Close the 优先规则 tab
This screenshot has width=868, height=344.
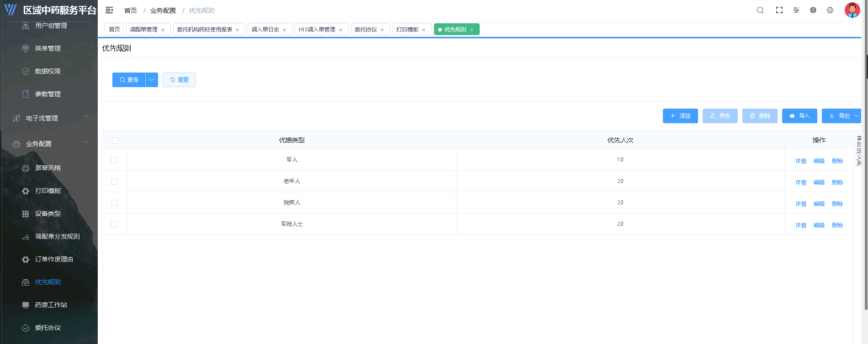(x=471, y=30)
